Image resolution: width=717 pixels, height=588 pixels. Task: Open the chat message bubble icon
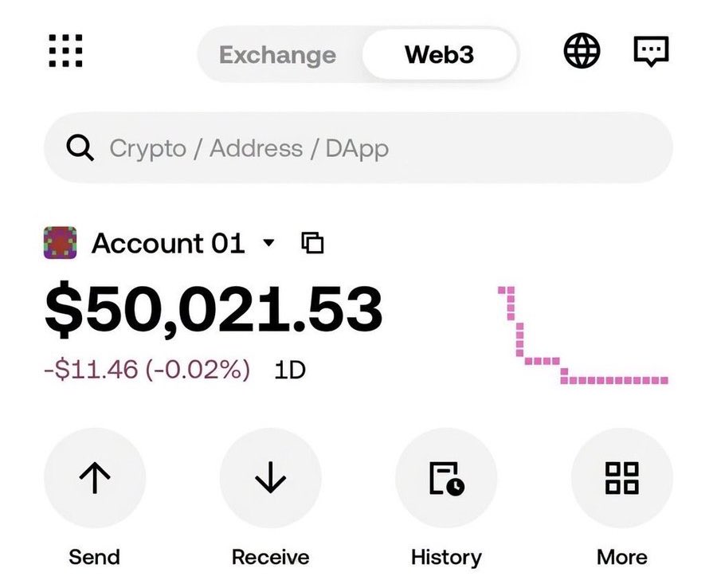(x=651, y=53)
